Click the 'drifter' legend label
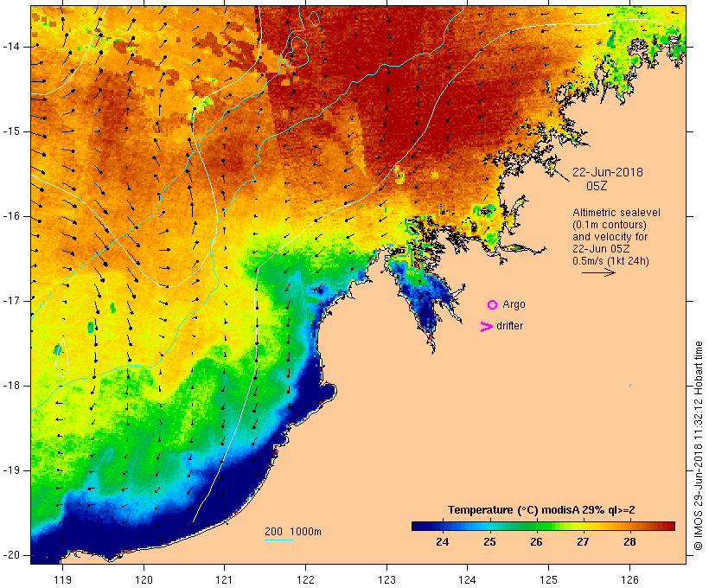This screenshot has width=709, height=588. click(509, 326)
